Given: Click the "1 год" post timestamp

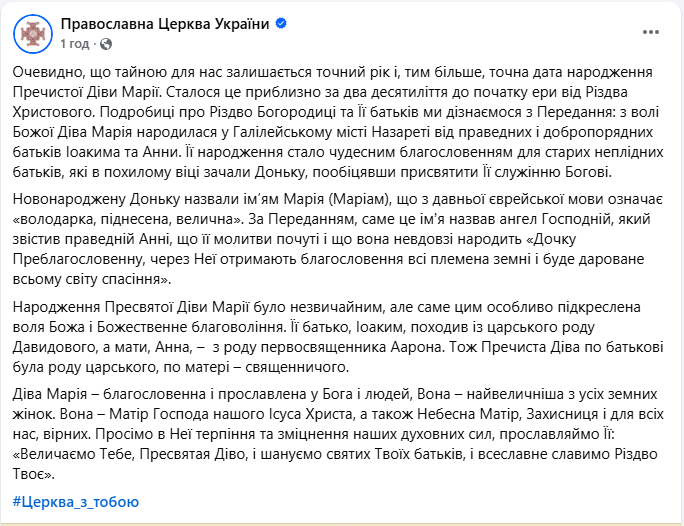Looking at the screenshot, I should point(75,44).
